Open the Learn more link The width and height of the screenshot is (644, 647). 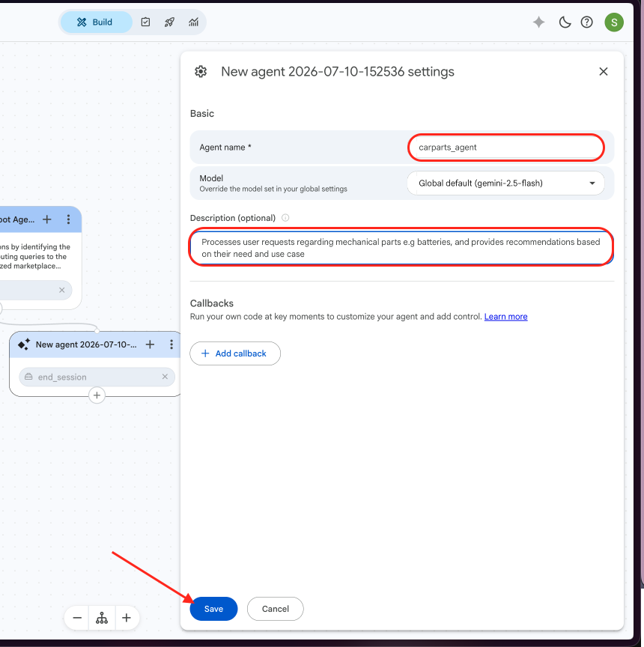coord(505,317)
